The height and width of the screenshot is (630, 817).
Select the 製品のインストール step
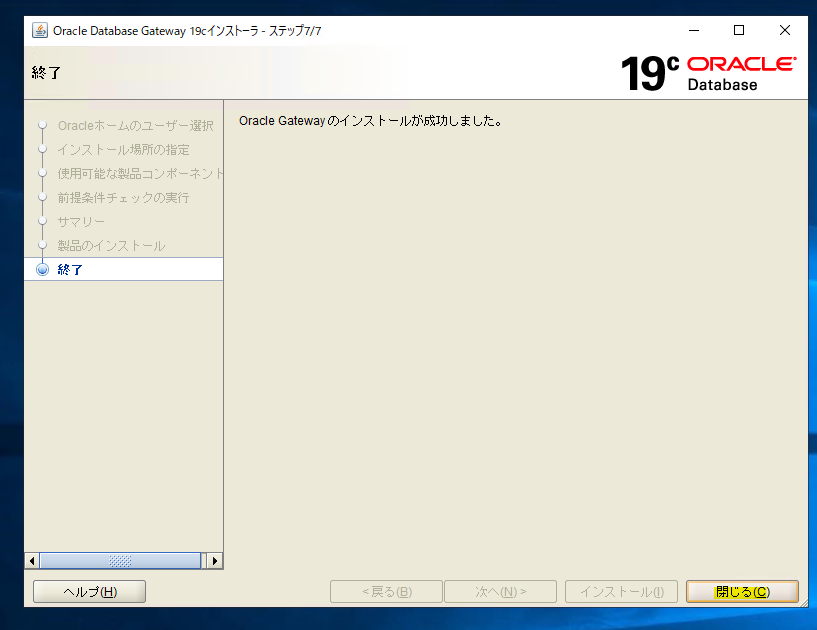[x=112, y=245]
